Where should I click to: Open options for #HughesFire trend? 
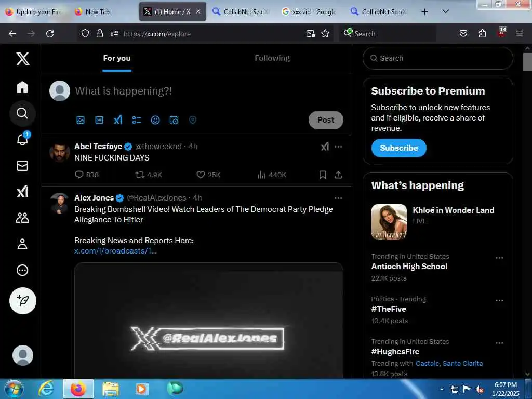coord(499,343)
